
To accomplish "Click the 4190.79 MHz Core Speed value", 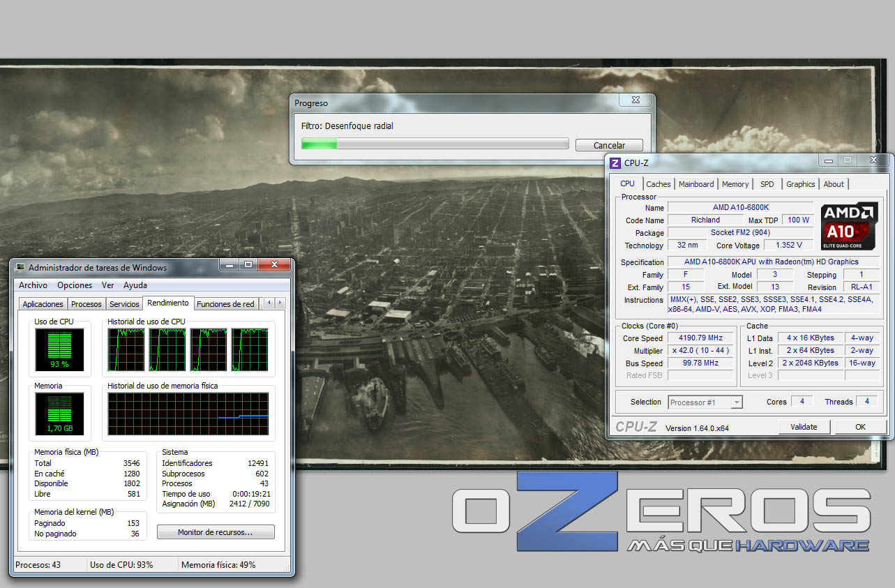I will [702, 338].
